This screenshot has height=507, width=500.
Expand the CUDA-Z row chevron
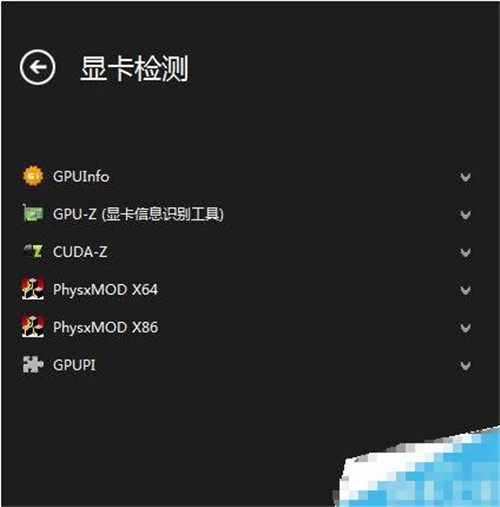[x=465, y=252]
